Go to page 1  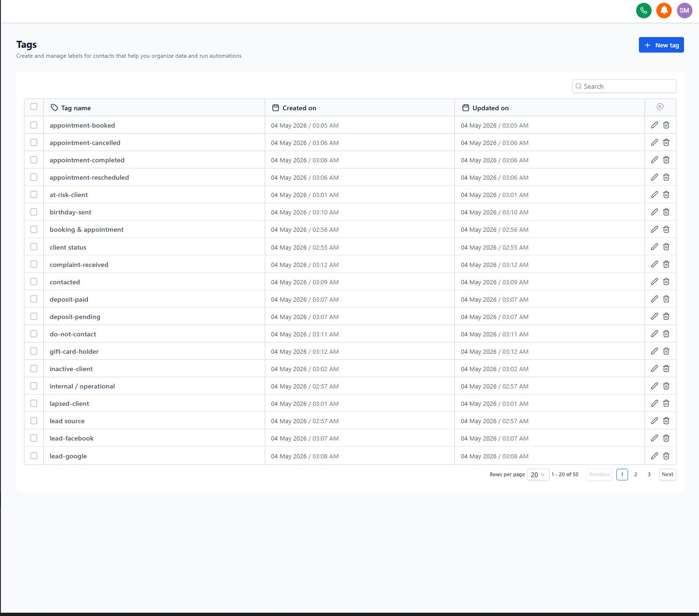[x=622, y=474]
